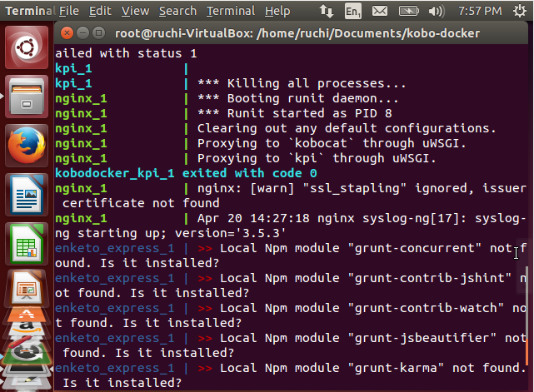Click text '*** Runit started as PID 8'
Screen dimensions: 534x392
point(295,113)
